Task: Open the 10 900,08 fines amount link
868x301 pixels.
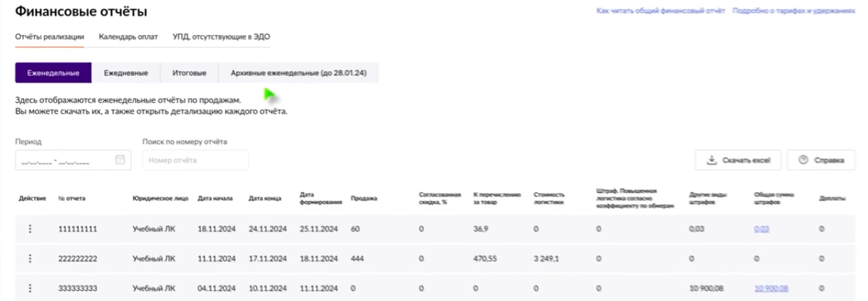Action: click(771, 288)
